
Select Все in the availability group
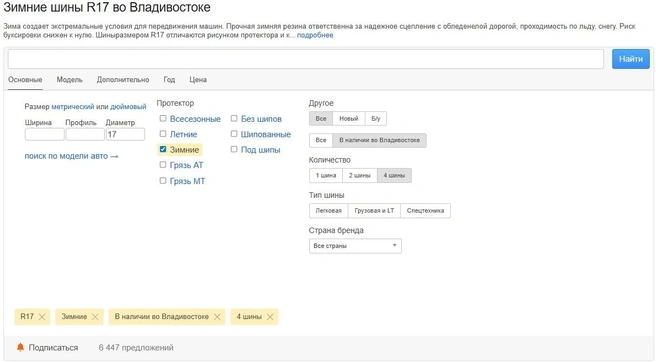click(321, 140)
